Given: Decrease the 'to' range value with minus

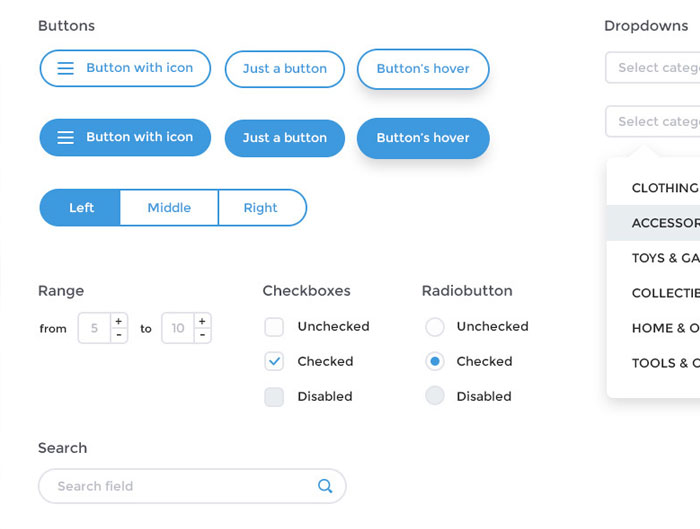Looking at the screenshot, I should point(203,335).
